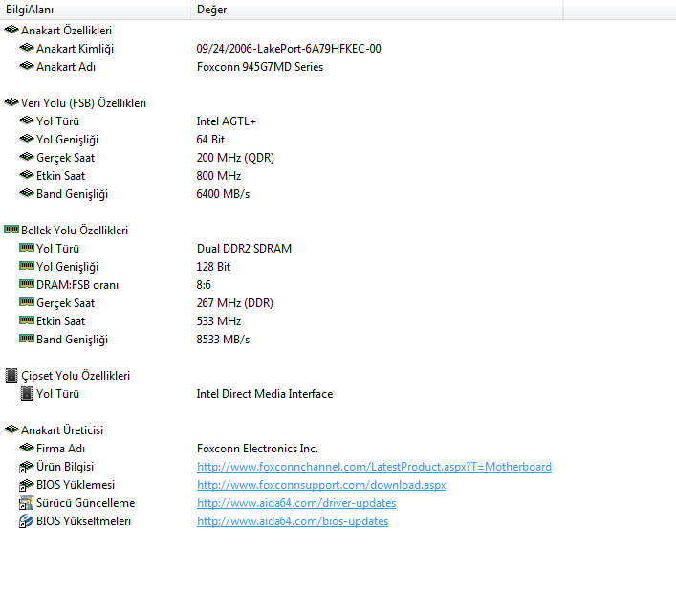Image resolution: width=676 pixels, height=616 pixels.
Task: Click the Sürücü Güncelleme icon
Action: [27, 502]
